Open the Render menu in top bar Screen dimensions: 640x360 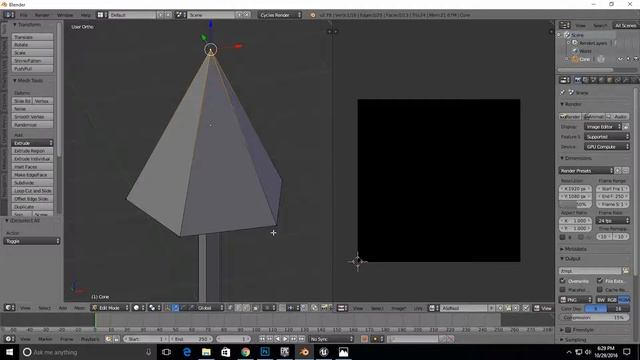coord(42,15)
